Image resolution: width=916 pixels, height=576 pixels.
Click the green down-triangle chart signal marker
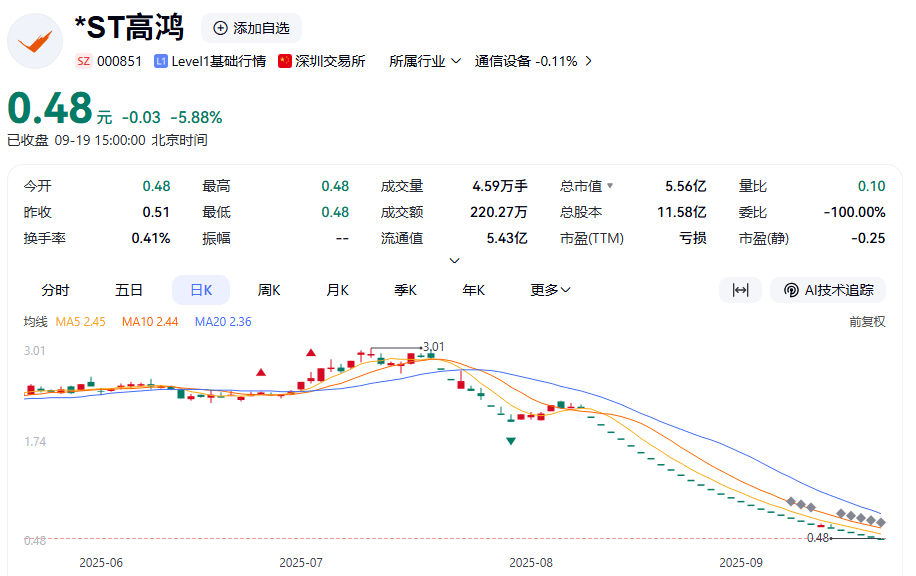511,441
